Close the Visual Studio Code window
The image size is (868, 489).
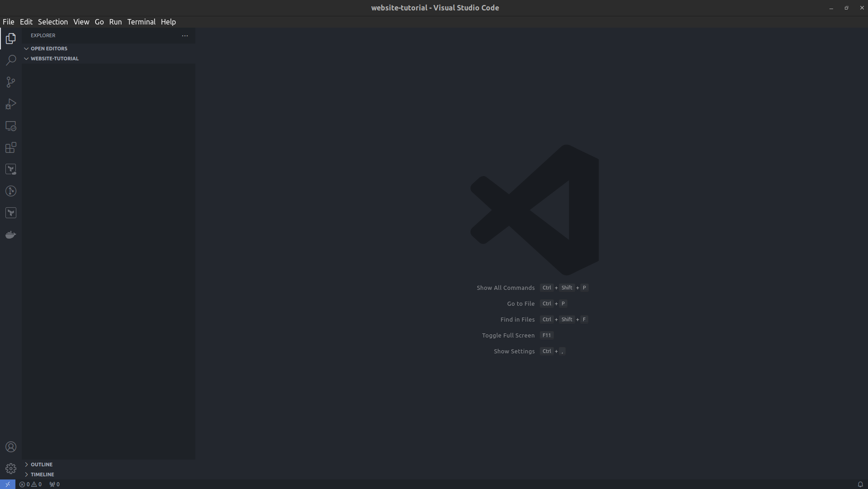tap(862, 8)
